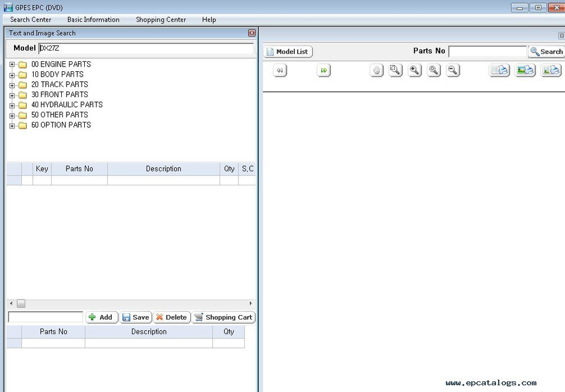This screenshot has height=392, width=565.
Task: Expand the 60 OPTION PARTS folder
Action: 12,125
